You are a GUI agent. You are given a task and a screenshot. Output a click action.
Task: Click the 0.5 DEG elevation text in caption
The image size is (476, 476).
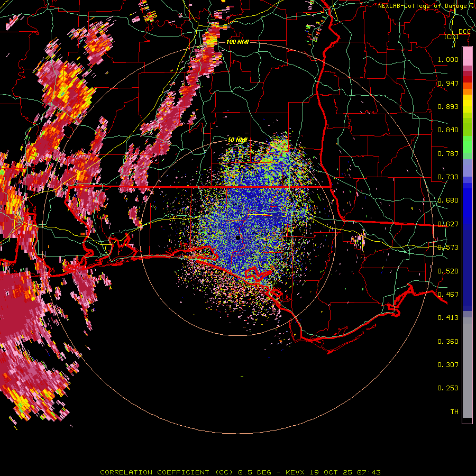[x=255, y=472]
